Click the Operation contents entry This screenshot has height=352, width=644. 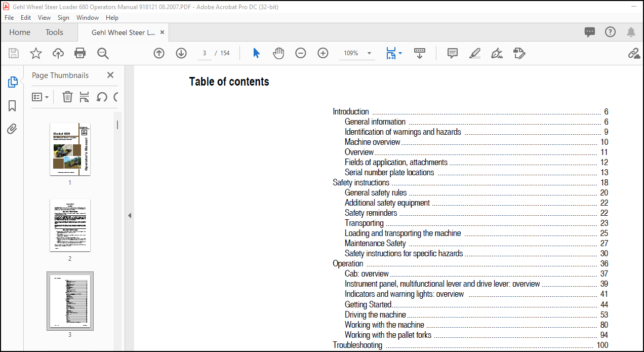point(348,263)
